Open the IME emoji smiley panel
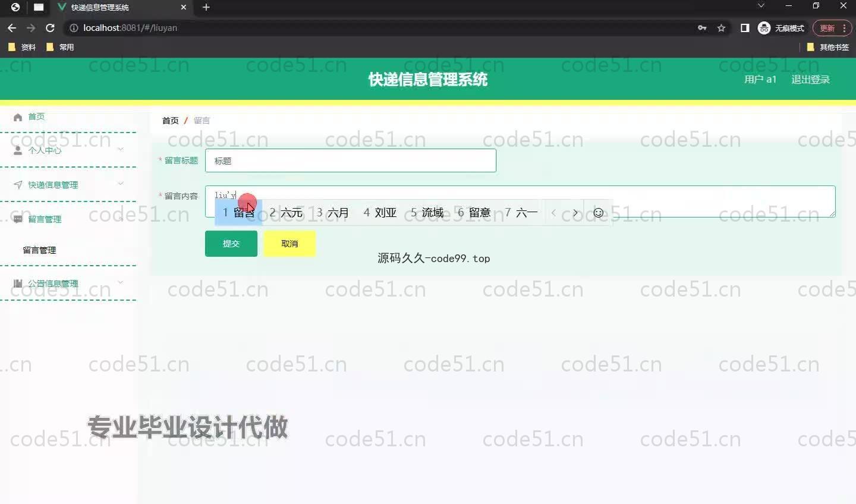This screenshot has height=504, width=856. pos(599,213)
